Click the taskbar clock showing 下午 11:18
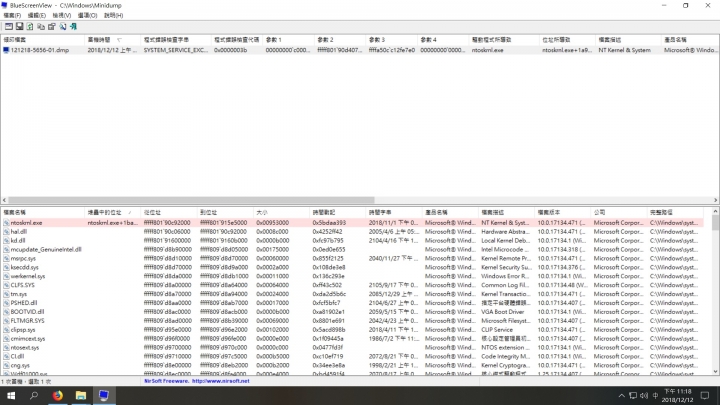The height and width of the screenshot is (405, 720). 677,395
